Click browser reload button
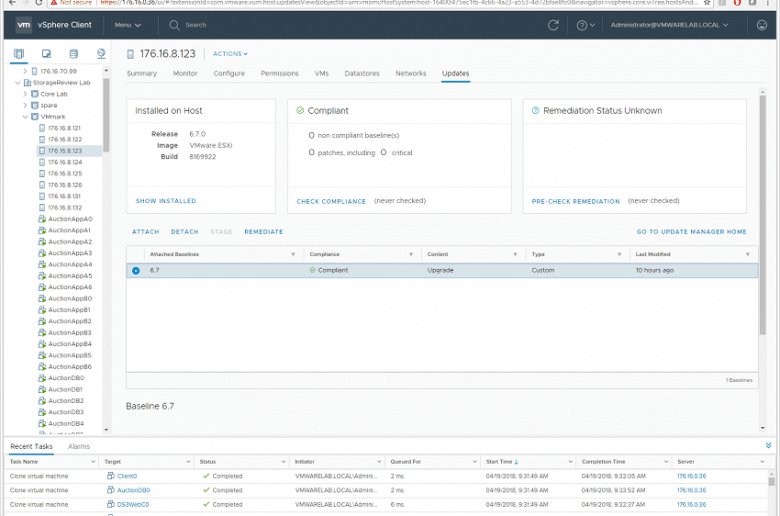Image resolution: width=780 pixels, height=516 pixels. coord(39,2)
